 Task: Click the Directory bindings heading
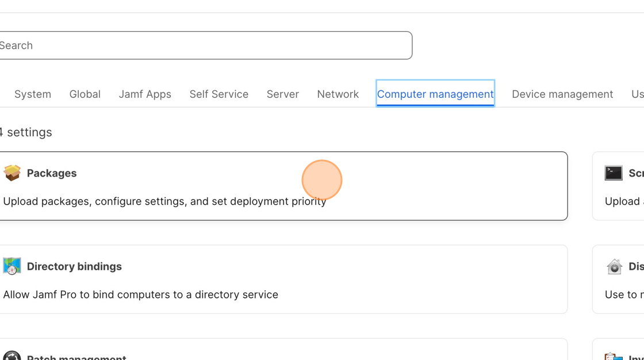point(74,266)
